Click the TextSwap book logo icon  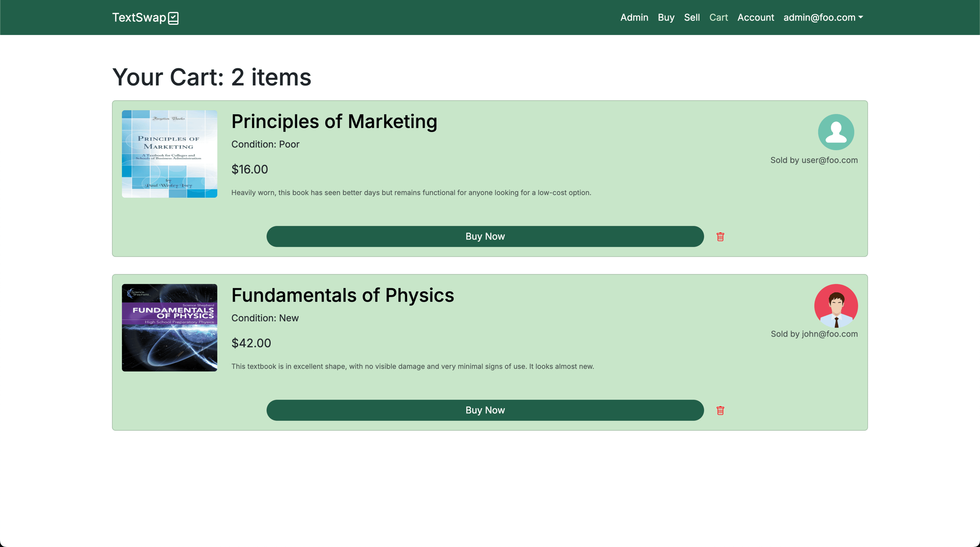click(173, 18)
